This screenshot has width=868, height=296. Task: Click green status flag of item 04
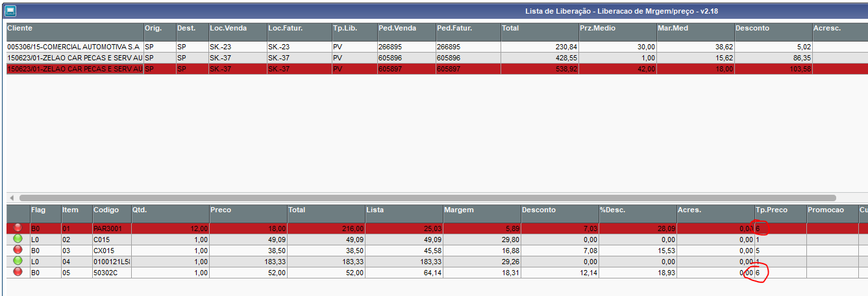[x=18, y=261]
